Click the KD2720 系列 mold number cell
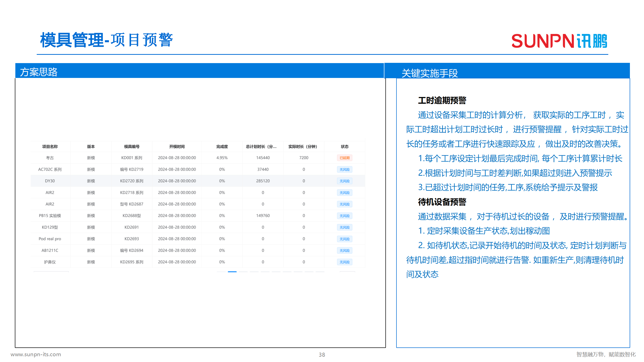 click(x=132, y=181)
